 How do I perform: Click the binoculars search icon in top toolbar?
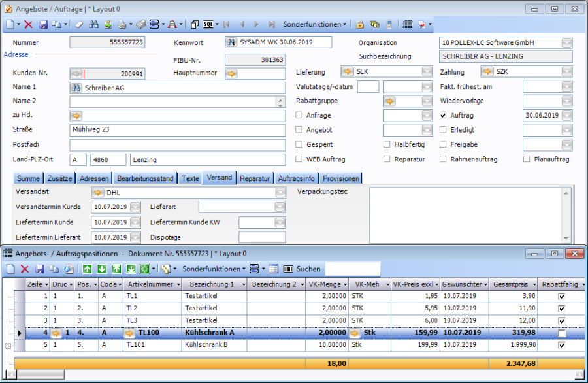coord(93,24)
